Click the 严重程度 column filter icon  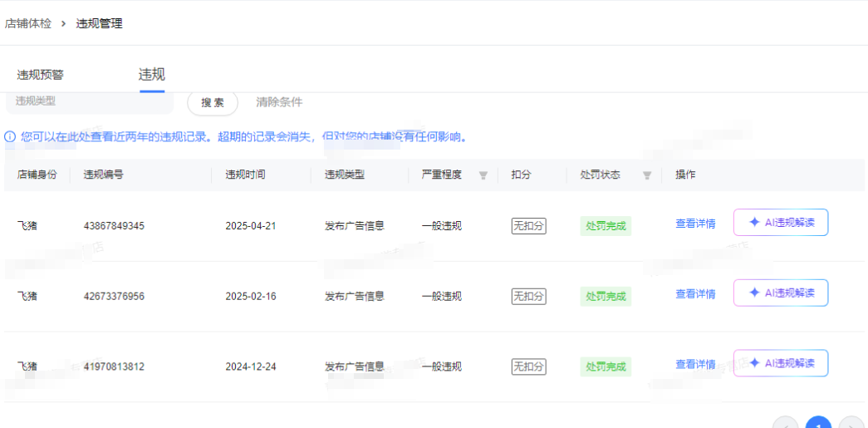click(483, 175)
